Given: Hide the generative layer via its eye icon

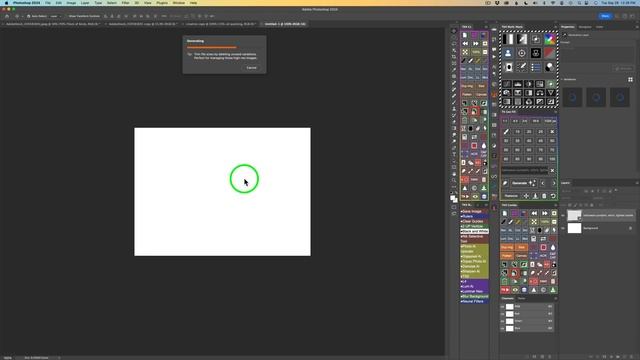Looking at the screenshot, I should 563,215.
